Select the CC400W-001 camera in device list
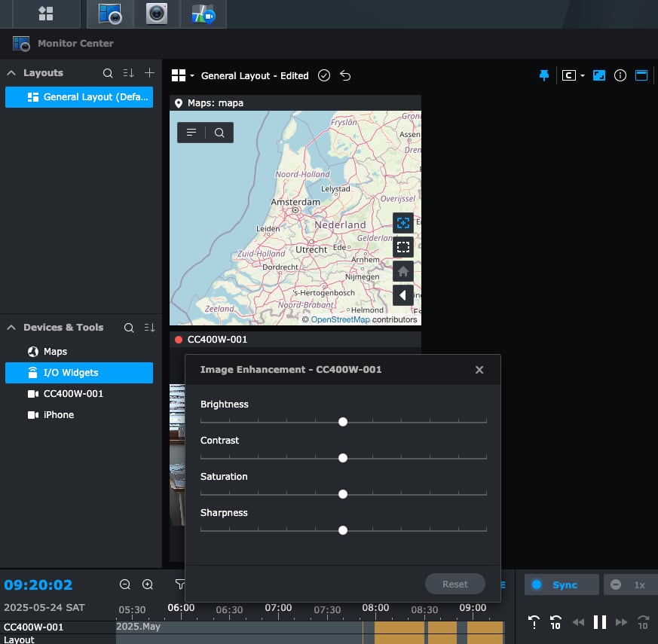Image resolution: width=658 pixels, height=644 pixels. [73, 394]
